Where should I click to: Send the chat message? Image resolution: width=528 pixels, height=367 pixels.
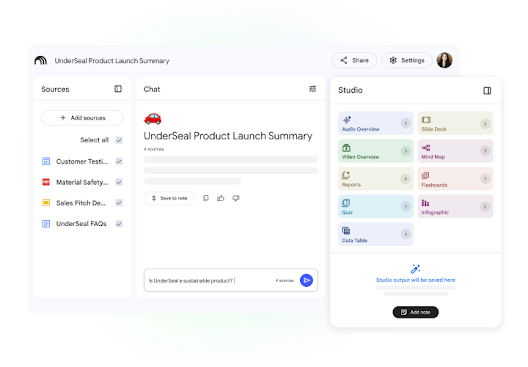(x=306, y=280)
